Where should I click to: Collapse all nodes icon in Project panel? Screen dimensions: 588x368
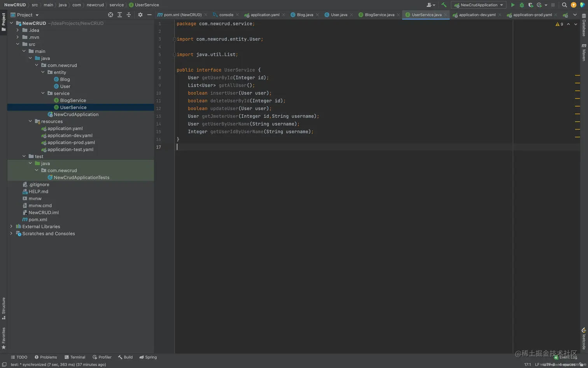pos(129,15)
